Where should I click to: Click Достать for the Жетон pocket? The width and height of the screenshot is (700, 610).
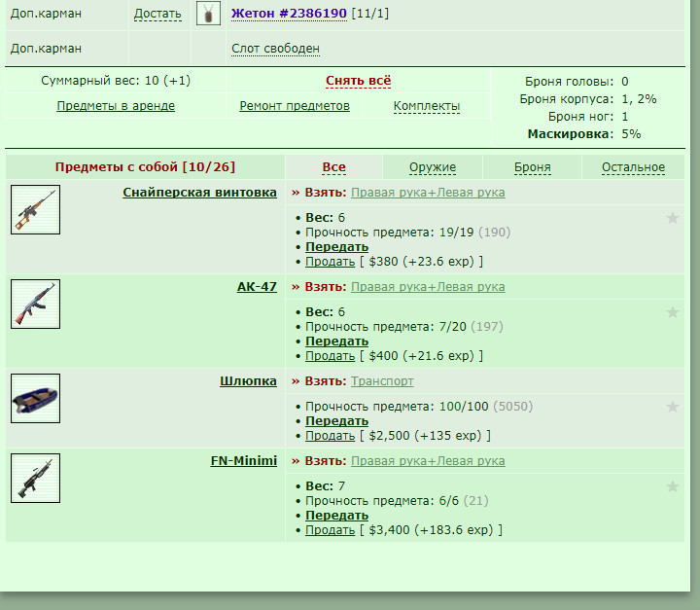pos(157,14)
